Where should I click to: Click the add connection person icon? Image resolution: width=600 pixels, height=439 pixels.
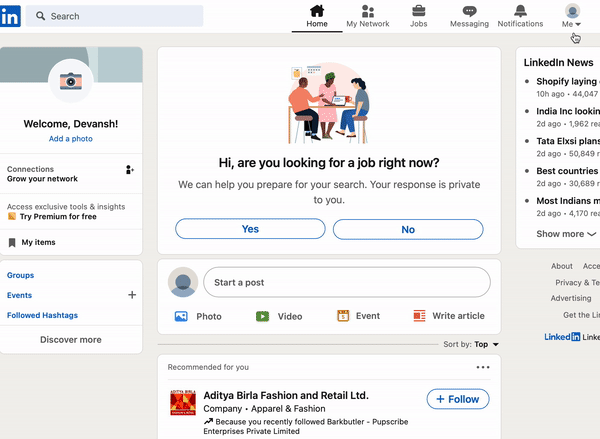[x=130, y=170]
